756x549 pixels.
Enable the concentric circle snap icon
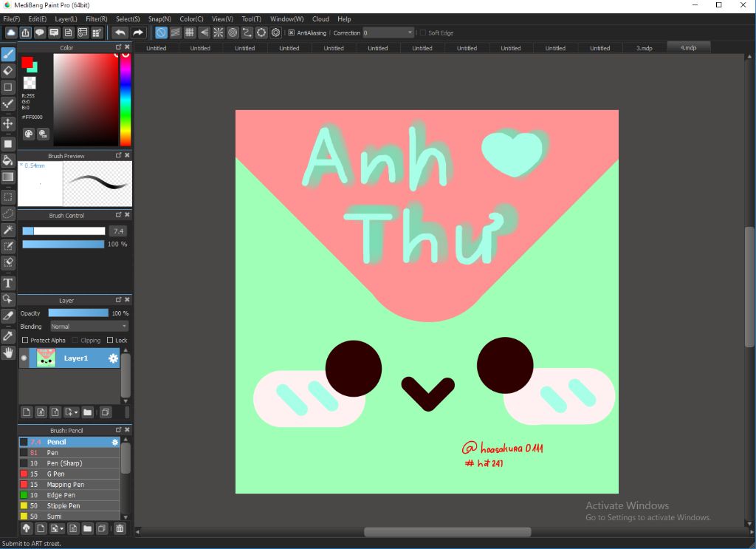233,33
